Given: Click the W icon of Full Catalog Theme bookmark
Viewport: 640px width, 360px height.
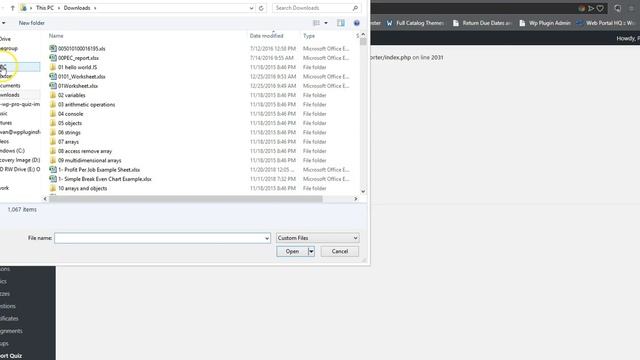Looking at the screenshot, I should (x=389, y=23).
